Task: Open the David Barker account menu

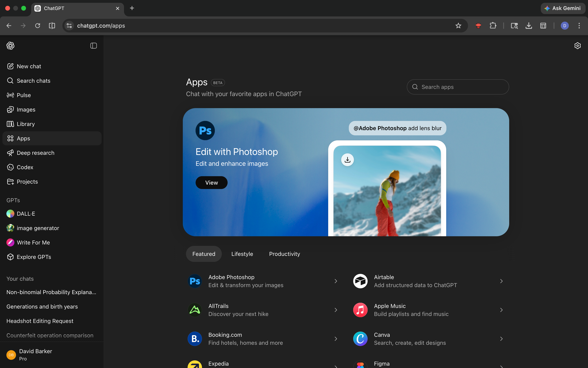Action: (52, 355)
